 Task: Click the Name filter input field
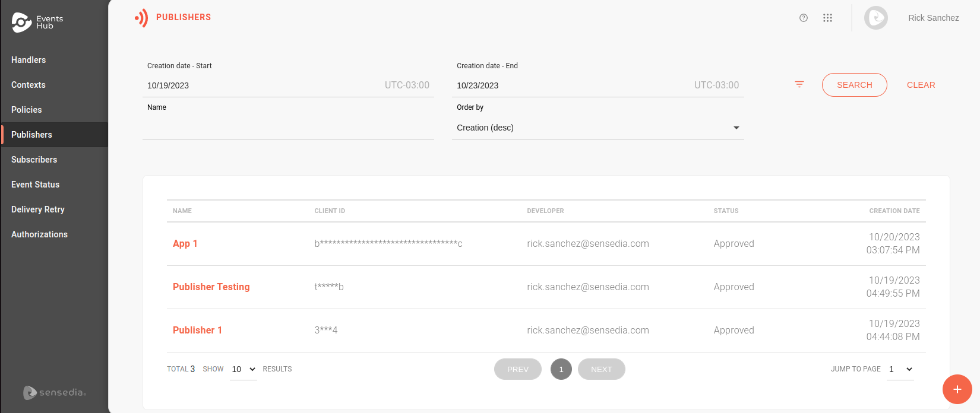[288, 128]
